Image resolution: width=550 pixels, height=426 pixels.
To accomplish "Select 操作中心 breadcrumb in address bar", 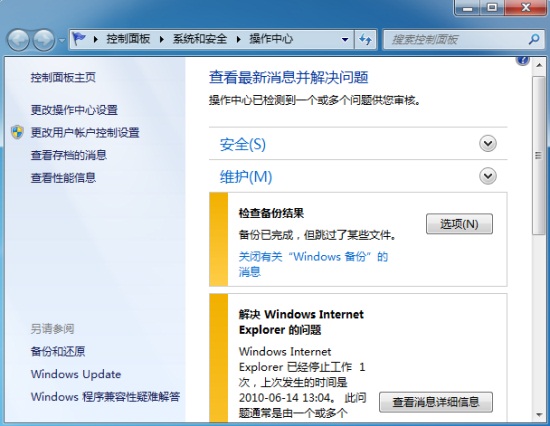I will coord(271,39).
